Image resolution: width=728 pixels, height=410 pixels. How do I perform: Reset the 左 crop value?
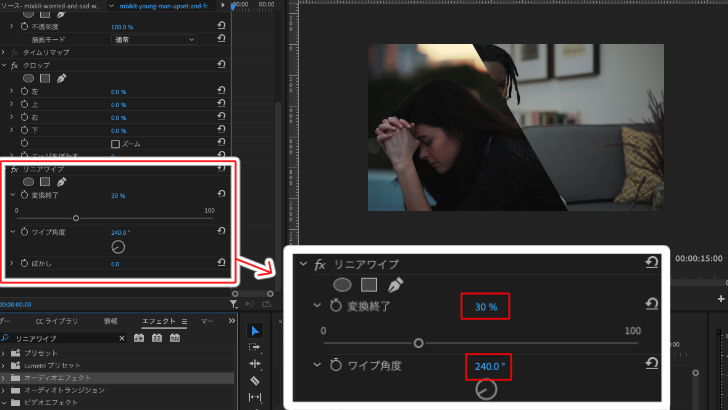221,90
